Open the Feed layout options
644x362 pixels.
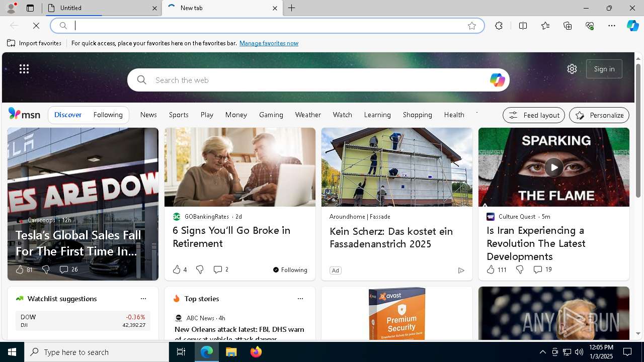[534, 115]
